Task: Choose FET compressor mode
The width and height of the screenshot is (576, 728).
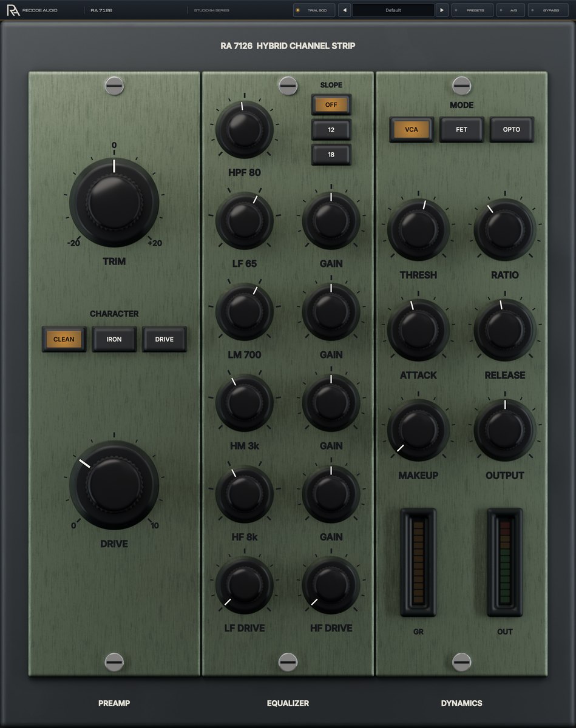Action: point(462,129)
